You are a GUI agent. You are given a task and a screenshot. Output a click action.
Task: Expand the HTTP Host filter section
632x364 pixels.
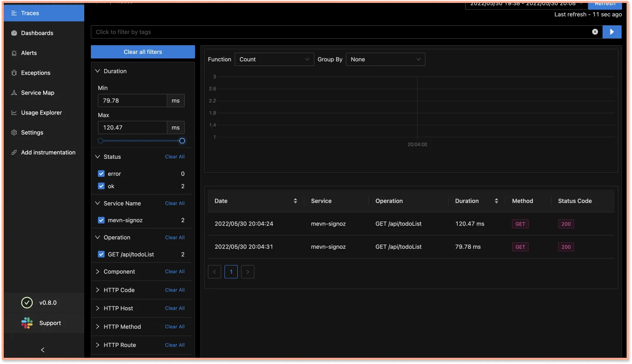[98, 308]
